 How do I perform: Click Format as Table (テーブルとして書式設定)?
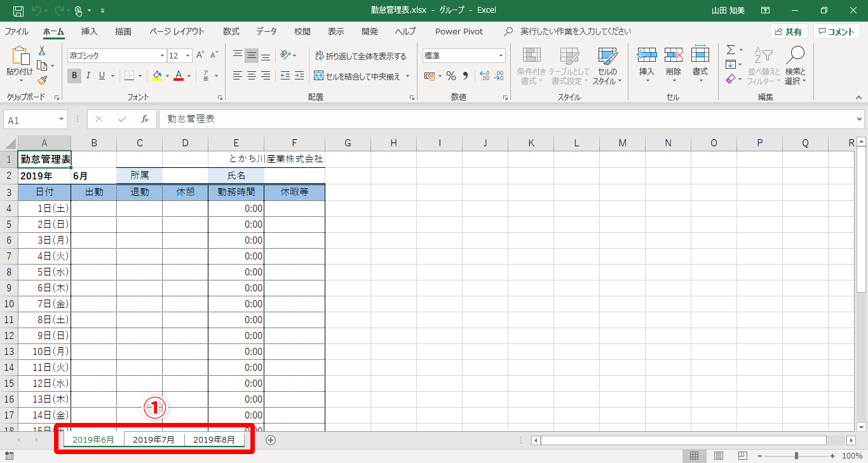pyautogui.click(x=569, y=66)
